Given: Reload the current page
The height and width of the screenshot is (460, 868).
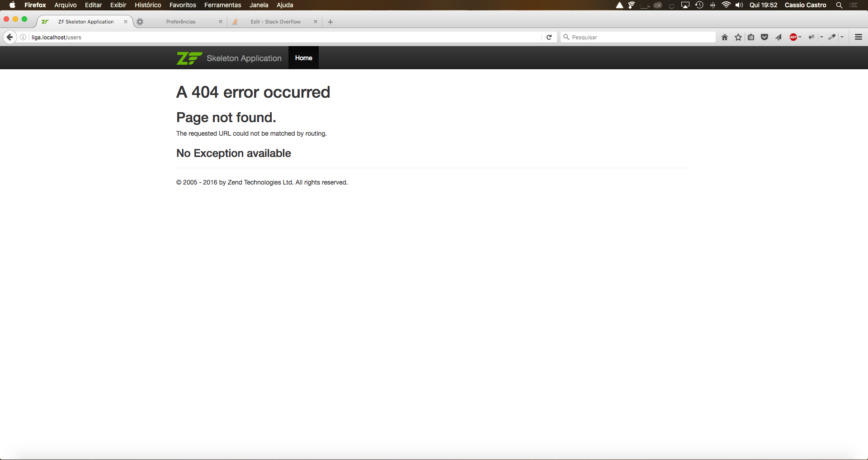Looking at the screenshot, I should pyautogui.click(x=549, y=37).
